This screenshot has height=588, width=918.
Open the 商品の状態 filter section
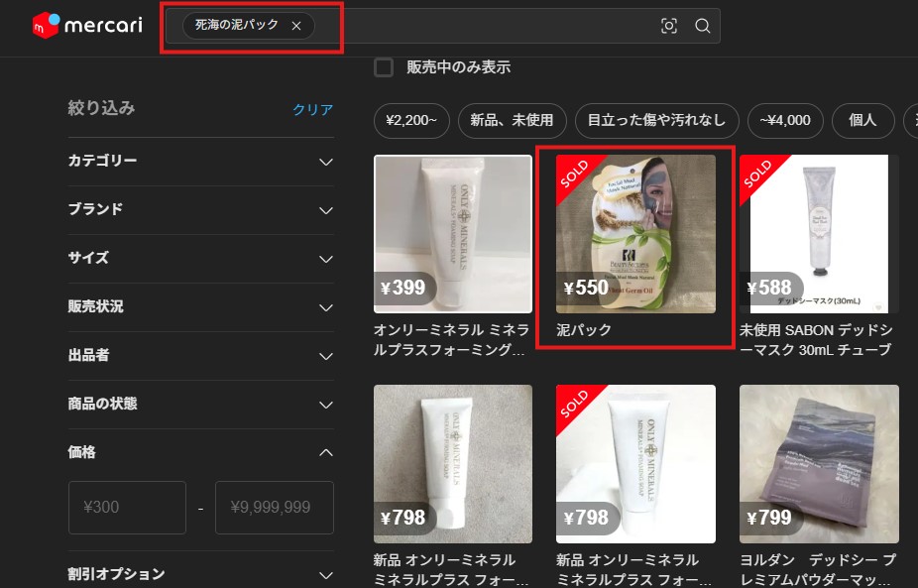(200, 405)
